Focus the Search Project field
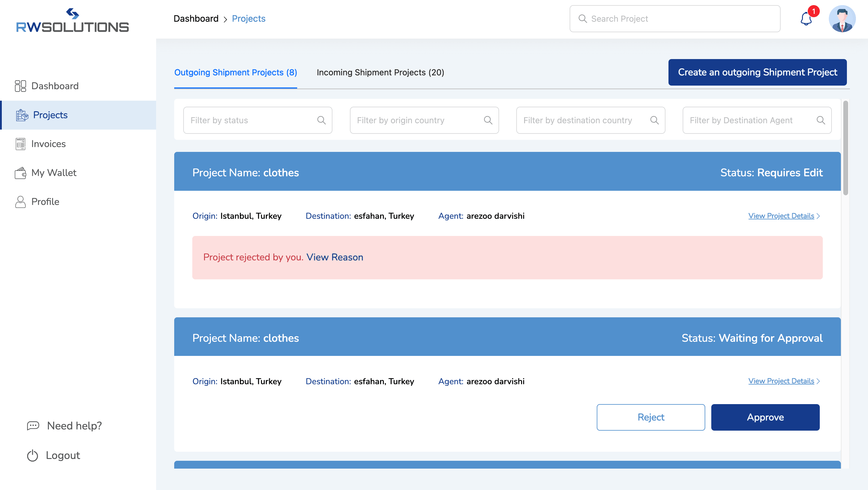The height and width of the screenshot is (490, 868). [675, 19]
